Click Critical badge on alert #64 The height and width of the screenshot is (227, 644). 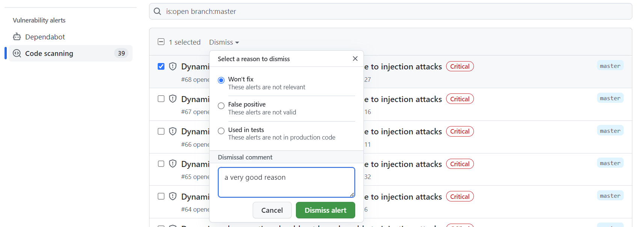click(460, 196)
